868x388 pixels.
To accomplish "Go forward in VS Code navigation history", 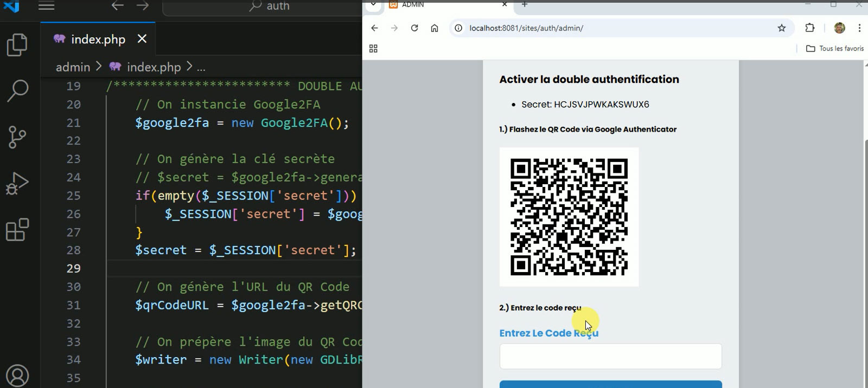I will pyautogui.click(x=143, y=5).
